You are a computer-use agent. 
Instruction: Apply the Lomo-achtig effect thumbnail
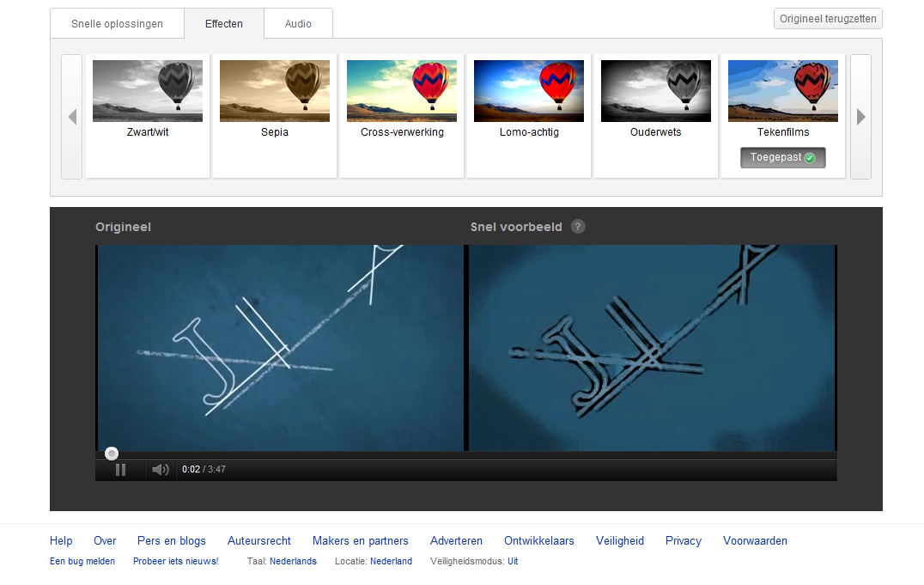pos(529,91)
